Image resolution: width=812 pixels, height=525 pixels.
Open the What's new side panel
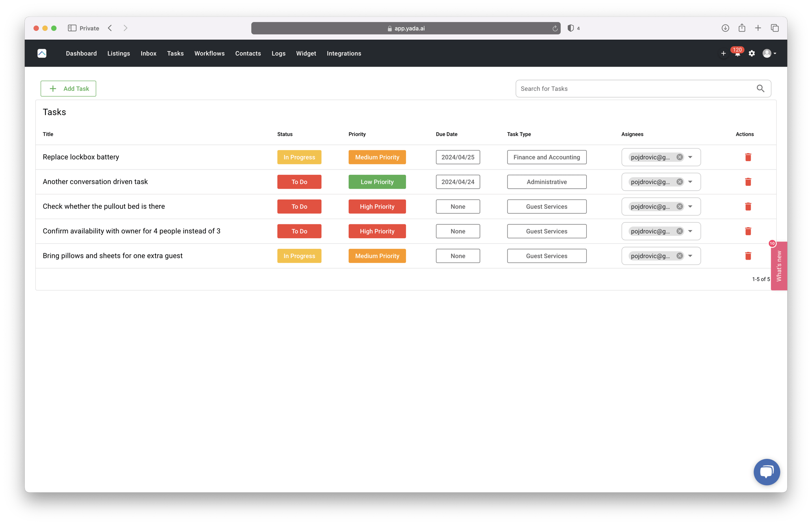(779, 266)
